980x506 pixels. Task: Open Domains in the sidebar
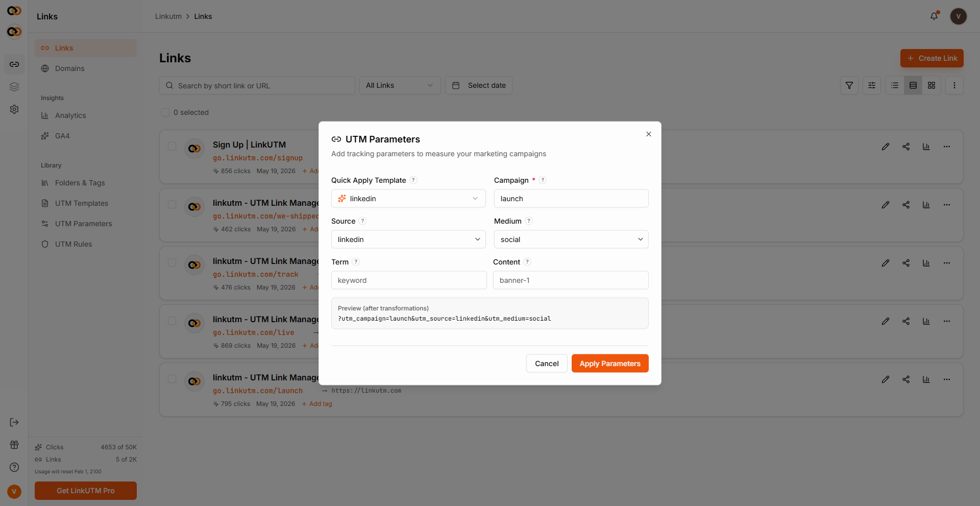coord(86,68)
